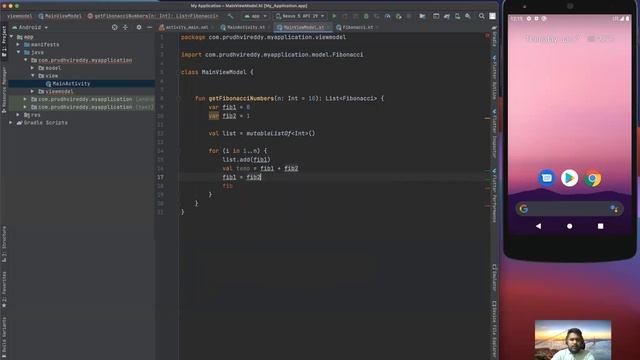
Task: Open the SDK Manager toolbar icon
Action: [468, 16]
